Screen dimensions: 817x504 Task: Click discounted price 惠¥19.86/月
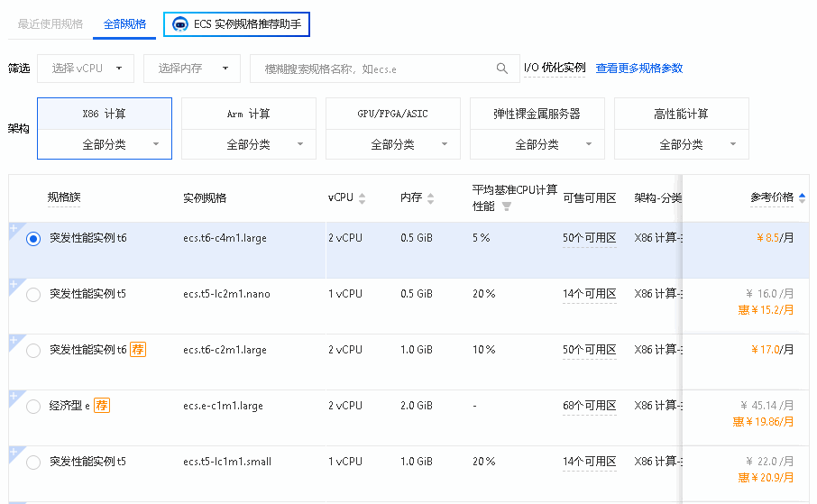(763, 422)
